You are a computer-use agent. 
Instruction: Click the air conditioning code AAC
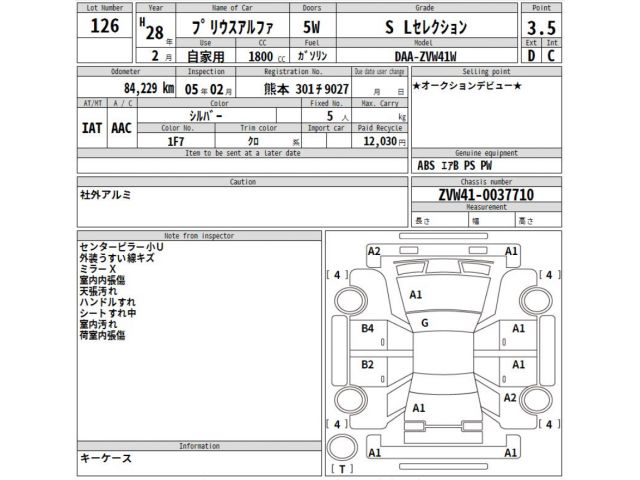(x=121, y=128)
